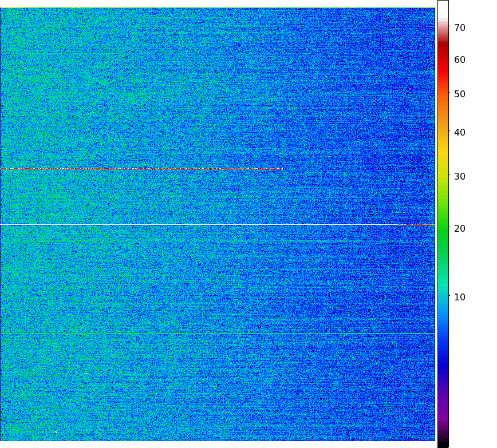
Task: Click the faint green line in upper image
Action: tap(218, 116)
